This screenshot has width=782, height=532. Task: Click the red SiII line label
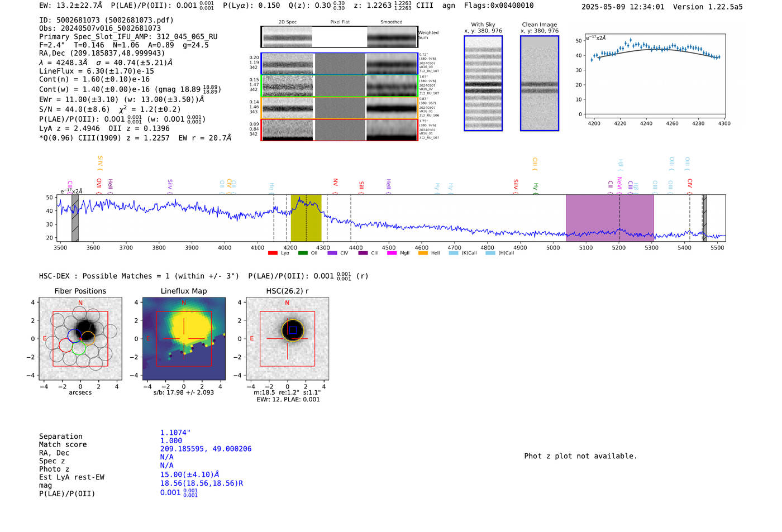pos(361,185)
